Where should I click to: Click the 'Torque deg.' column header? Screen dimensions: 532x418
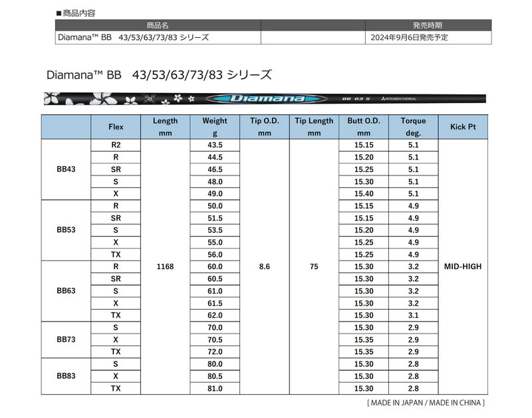click(x=413, y=127)
